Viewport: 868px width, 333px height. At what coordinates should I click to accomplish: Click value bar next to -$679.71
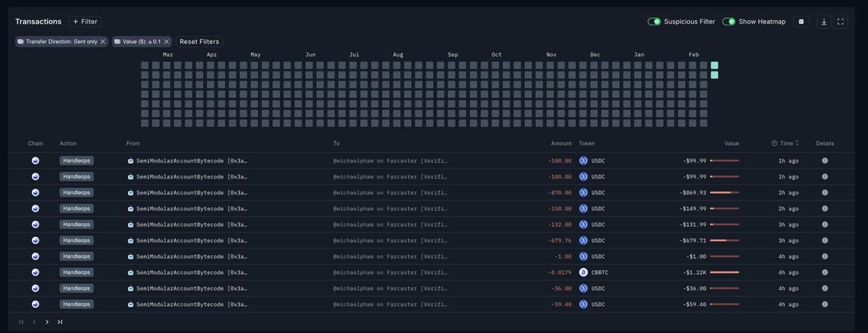coord(725,241)
